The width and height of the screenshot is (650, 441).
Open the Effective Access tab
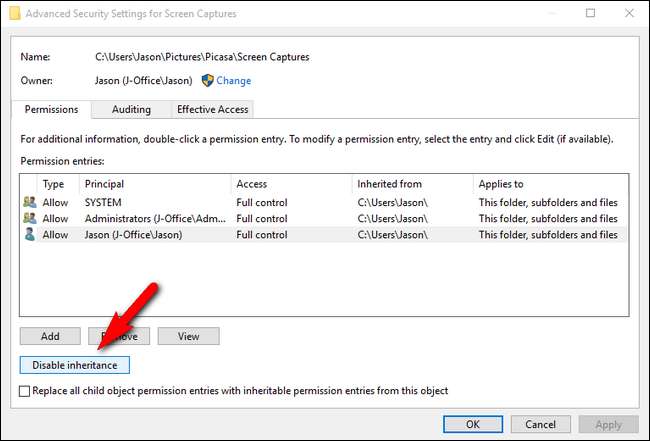(x=213, y=109)
